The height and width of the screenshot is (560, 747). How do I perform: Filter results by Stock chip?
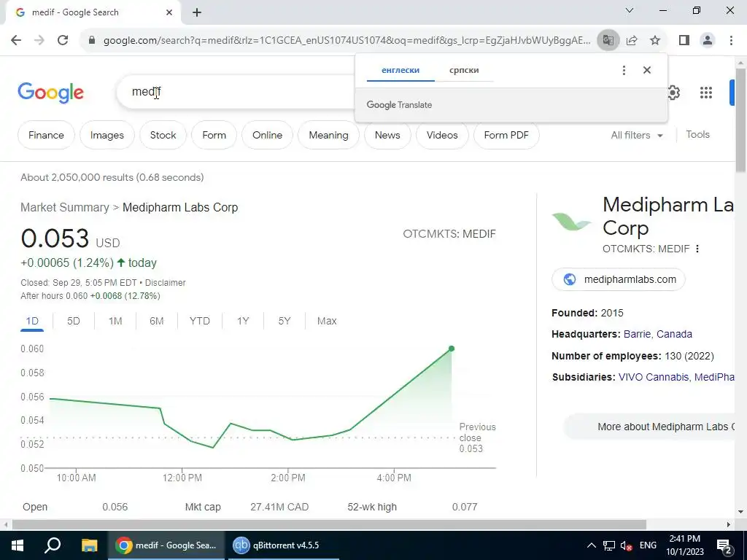(x=163, y=135)
